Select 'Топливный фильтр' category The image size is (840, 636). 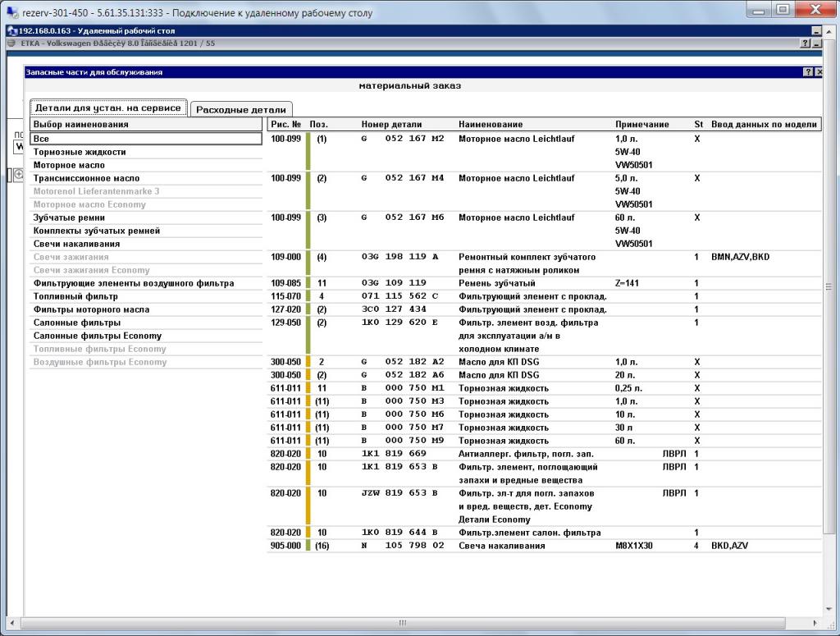point(146,296)
